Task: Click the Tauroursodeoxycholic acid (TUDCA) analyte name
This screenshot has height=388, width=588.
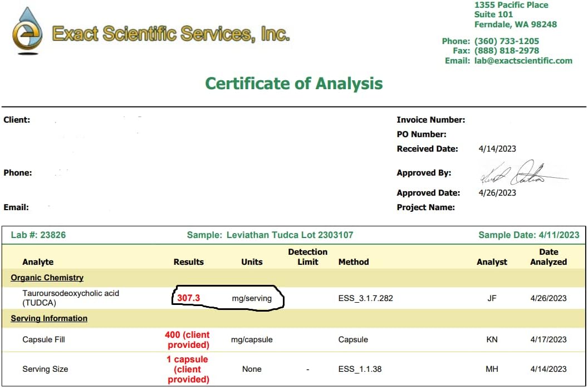Action: point(70,298)
